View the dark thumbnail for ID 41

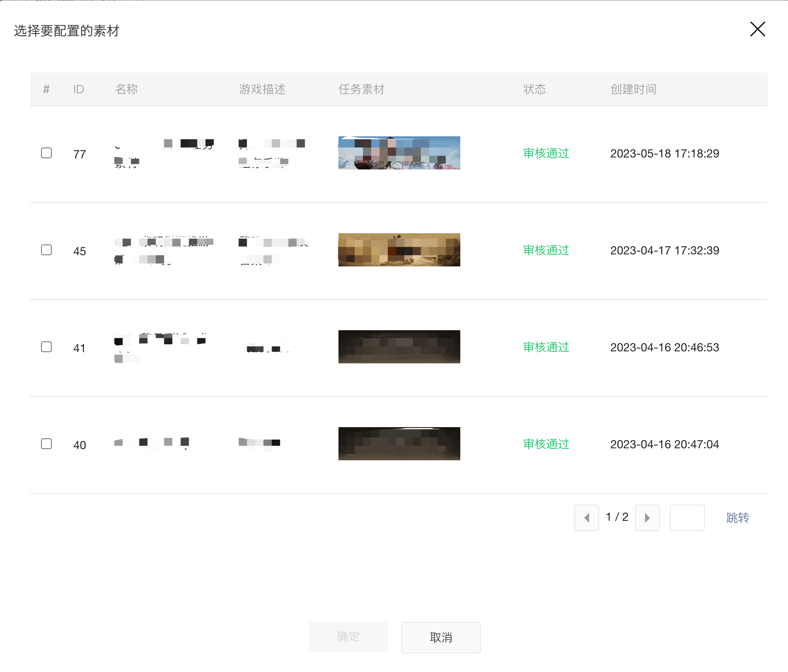click(x=399, y=347)
